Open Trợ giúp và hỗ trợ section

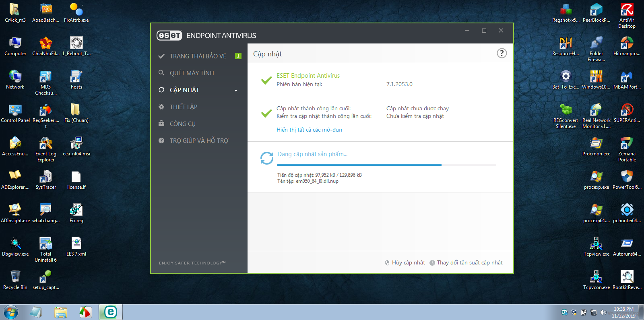[x=199, y=140]
